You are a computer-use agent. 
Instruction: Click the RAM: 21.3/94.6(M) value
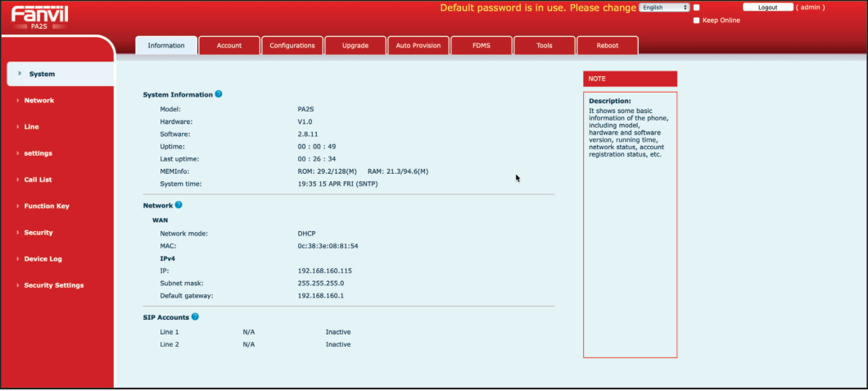(x=397, y=171)
